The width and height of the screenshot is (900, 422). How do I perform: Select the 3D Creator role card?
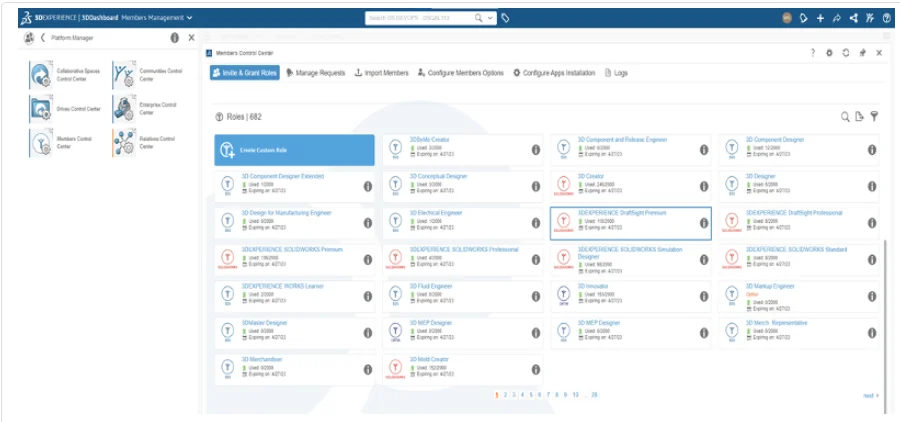[631, 186]
